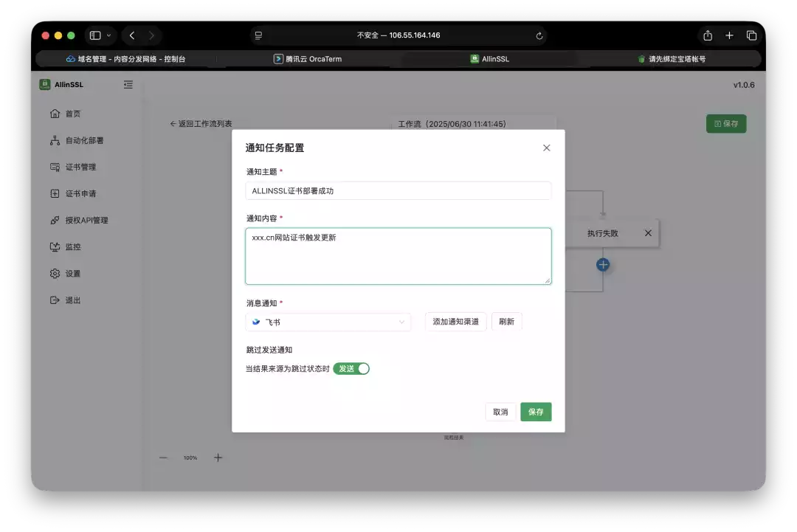This screenshot has height=532, width=797.
Task: Toggle 发送 for skipped status notifications
Action: (352, 368)
